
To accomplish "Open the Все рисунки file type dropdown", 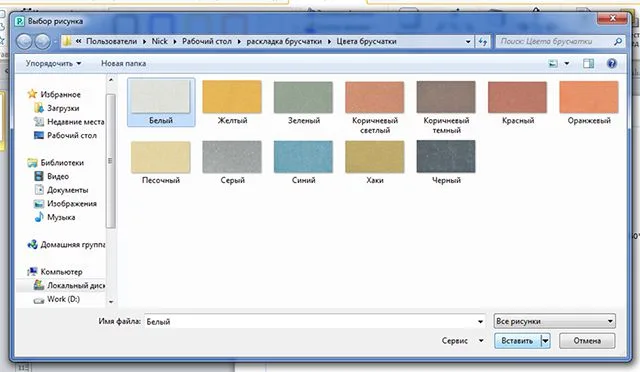I will [x=554, y=321].
